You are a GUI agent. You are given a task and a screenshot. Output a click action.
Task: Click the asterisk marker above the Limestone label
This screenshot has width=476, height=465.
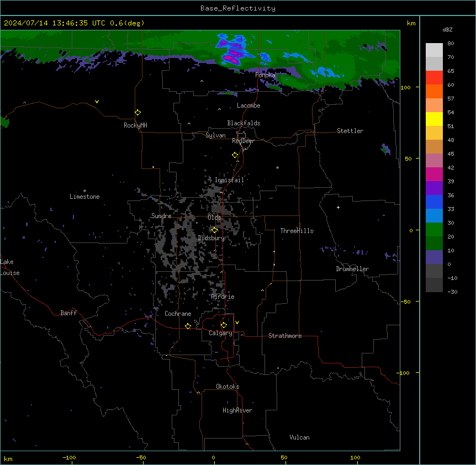(84, 191)
